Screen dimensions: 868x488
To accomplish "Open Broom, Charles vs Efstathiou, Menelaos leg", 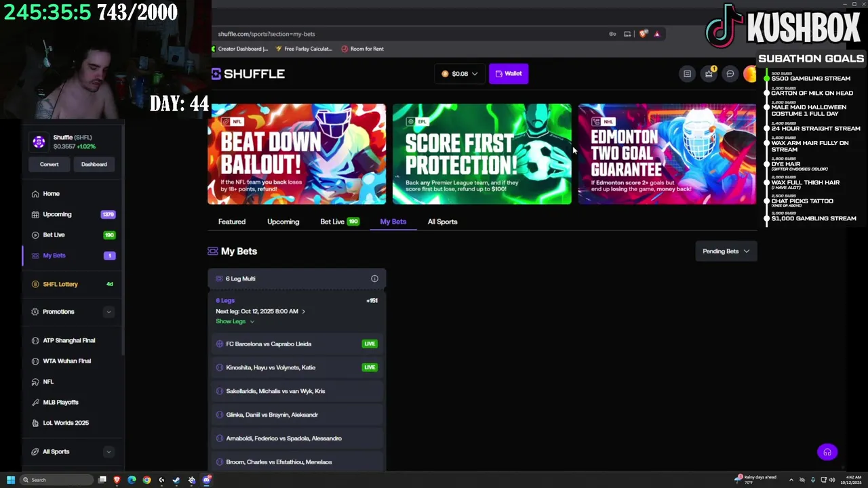I will point(297,462).
